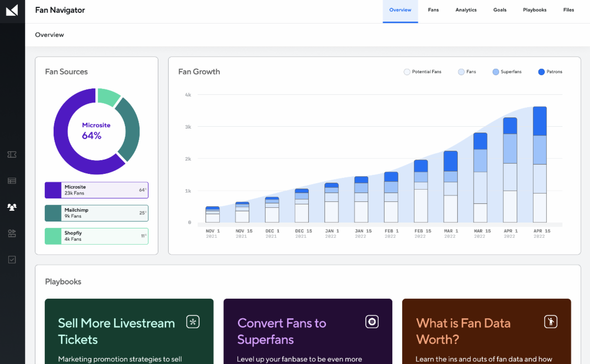Image resolution: width=590 pixels, height=364 pixels.
Task: Open the Analytics tab
Action: click(466, 10)
